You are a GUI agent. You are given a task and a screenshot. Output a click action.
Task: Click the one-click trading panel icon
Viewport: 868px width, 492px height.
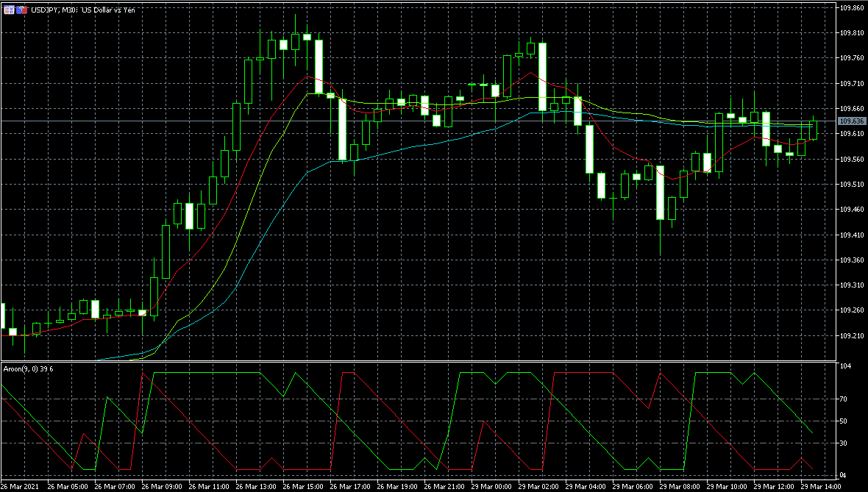click(x=10, y=10)
